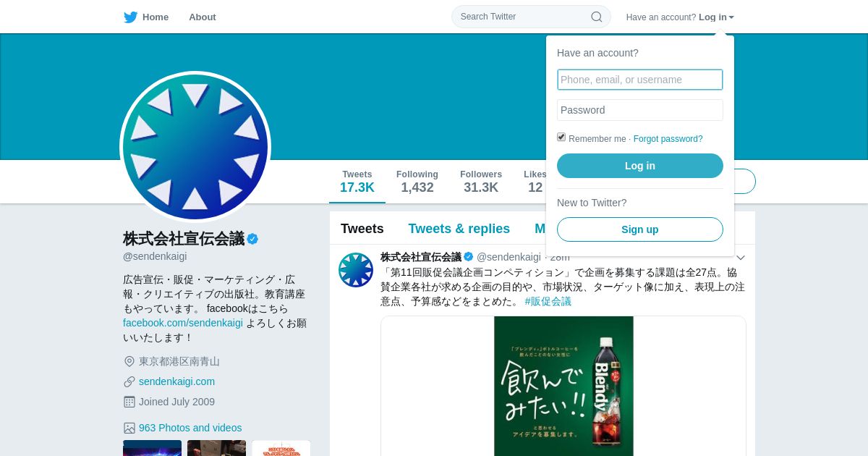868x456 pixels.
Task: Click the #販促会議 hashtag link
Action: (x=548, y=301)
